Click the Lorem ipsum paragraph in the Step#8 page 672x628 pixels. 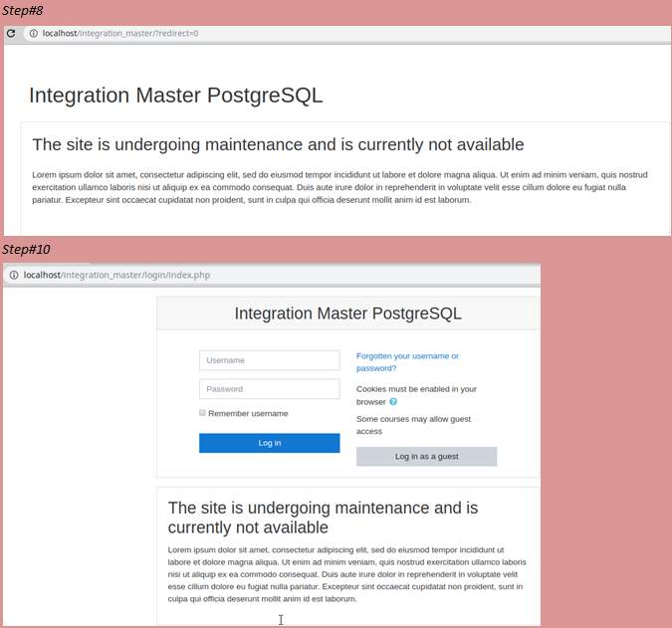click(x=339, y=187)
